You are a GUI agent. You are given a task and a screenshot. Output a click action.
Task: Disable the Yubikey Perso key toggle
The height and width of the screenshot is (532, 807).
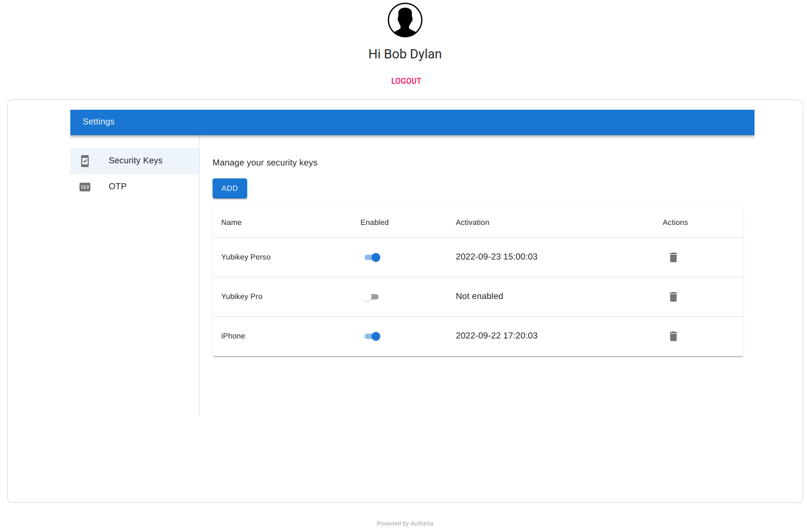point(372,257)
